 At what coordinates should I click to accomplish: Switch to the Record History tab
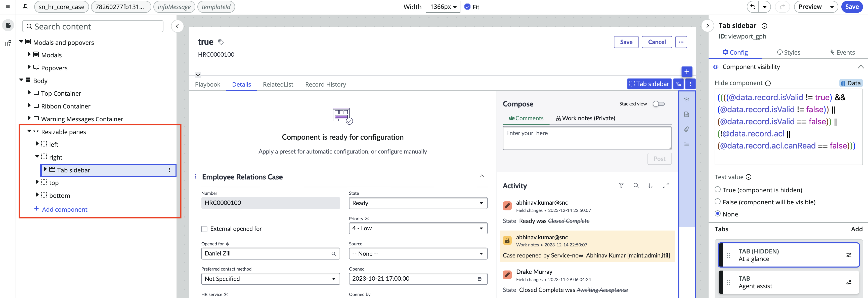[325, 84]
